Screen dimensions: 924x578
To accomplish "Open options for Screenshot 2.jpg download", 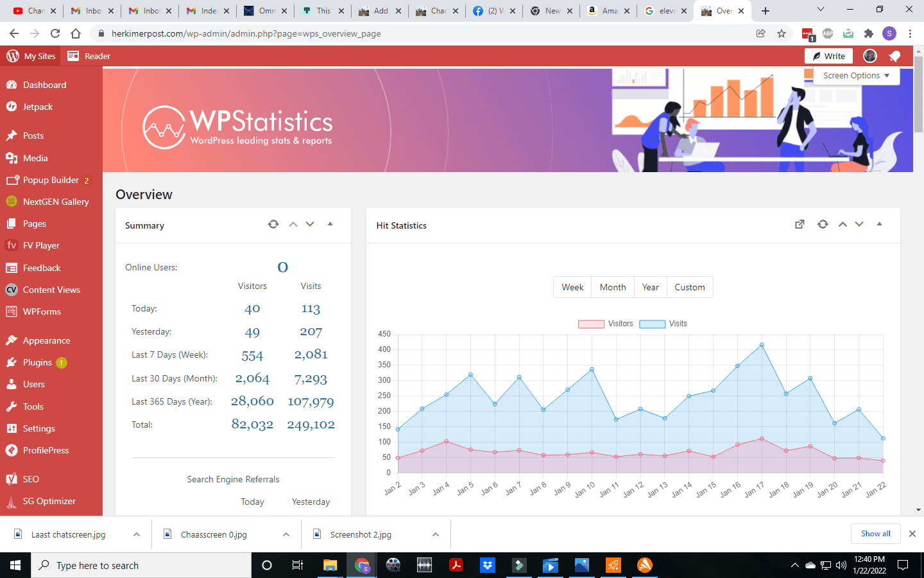I will click(x=436, y=534).
